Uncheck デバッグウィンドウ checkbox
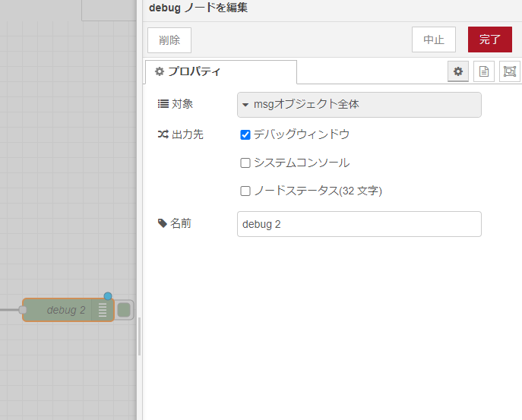 click(x=245, y=134)
